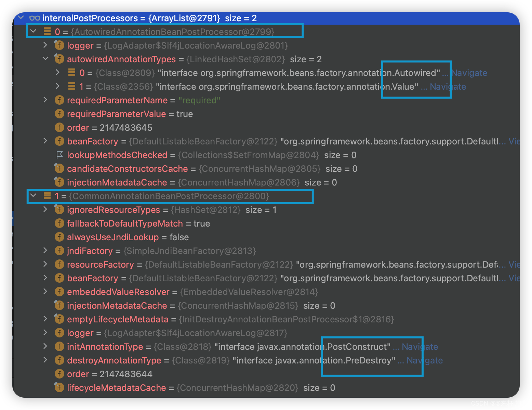Click the SimpleJndiBeanFactory@2813 value text
The height and width of the screenshot is (410, 532).
pos(190,251)
